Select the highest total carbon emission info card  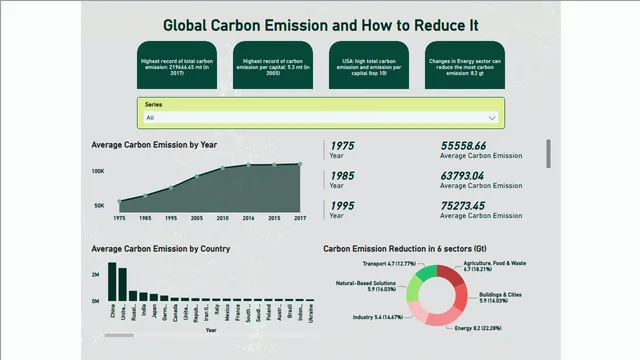click(177, 65)
